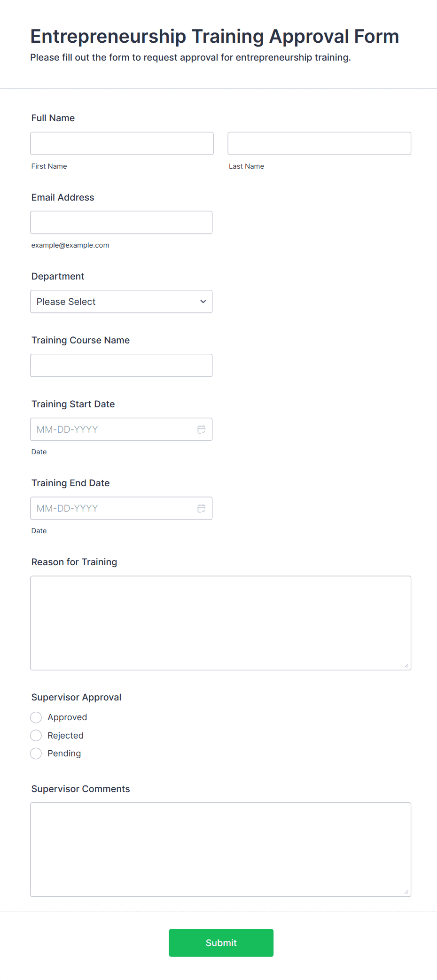Focus the First Name input field
The height and width of the screenshot is (980, 437).
pyautogui.click(x=122, y=143)
